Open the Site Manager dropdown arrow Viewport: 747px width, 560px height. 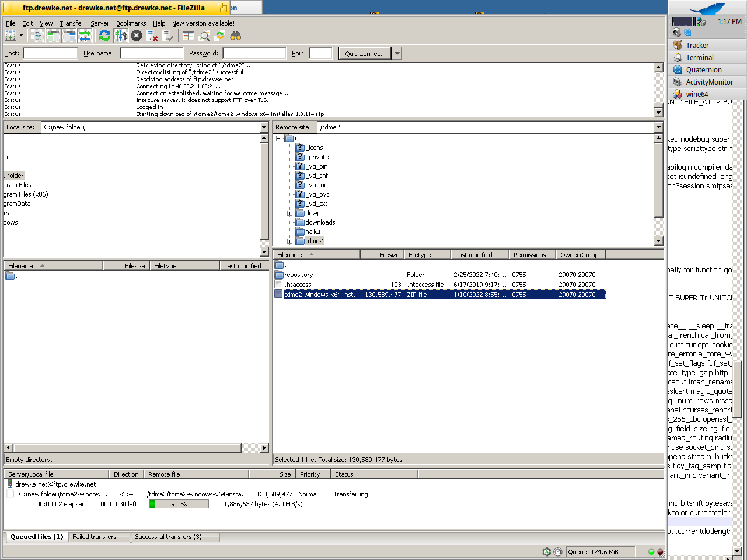[x=21, y=36]
